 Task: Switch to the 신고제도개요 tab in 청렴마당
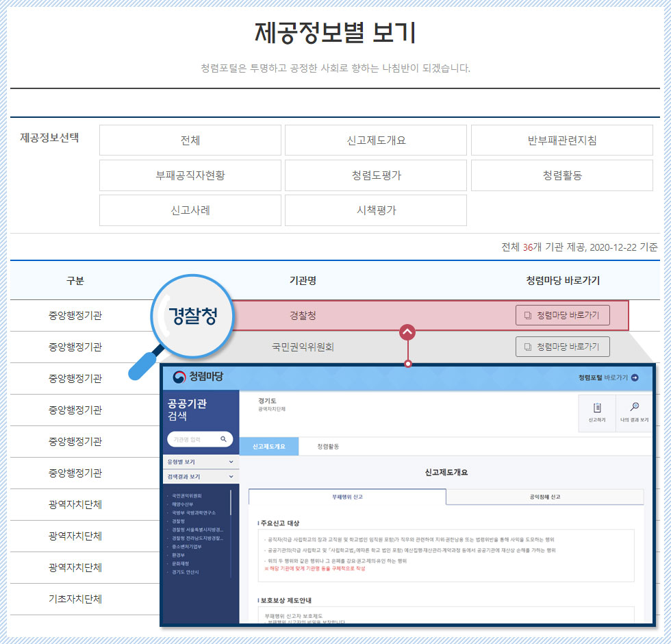click(x=268, y=446)
